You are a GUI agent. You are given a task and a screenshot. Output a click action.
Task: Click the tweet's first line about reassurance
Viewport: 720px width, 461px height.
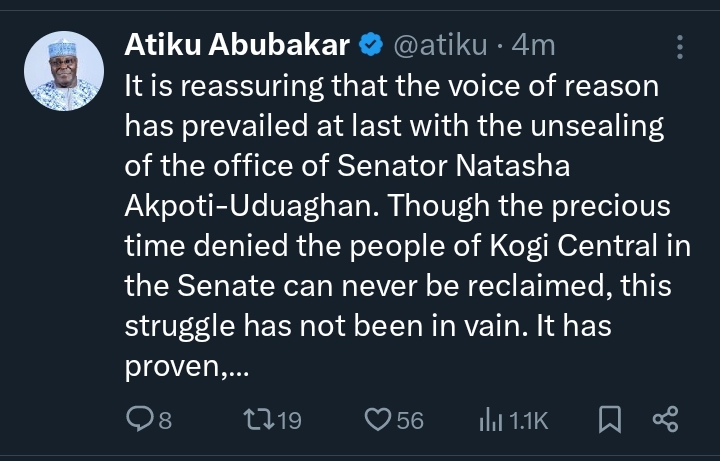click(x=390, y=87)
